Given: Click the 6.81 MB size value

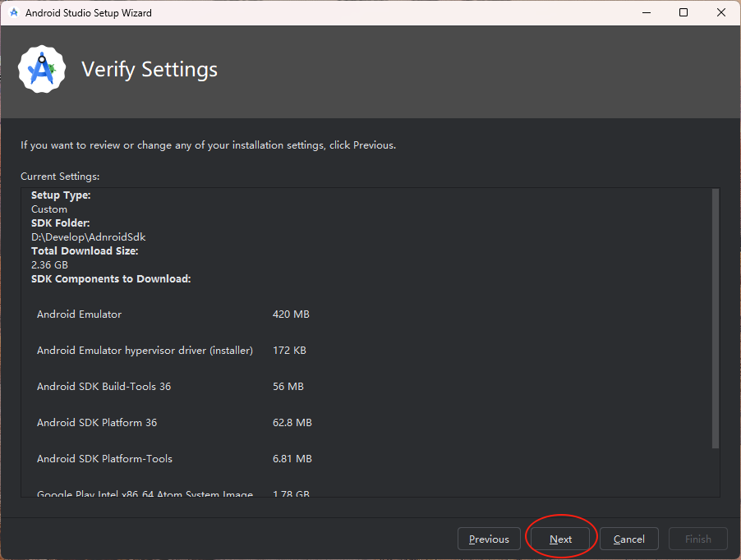Looking at the screenshot, I should pyautogui.click(x=292, y=458).
